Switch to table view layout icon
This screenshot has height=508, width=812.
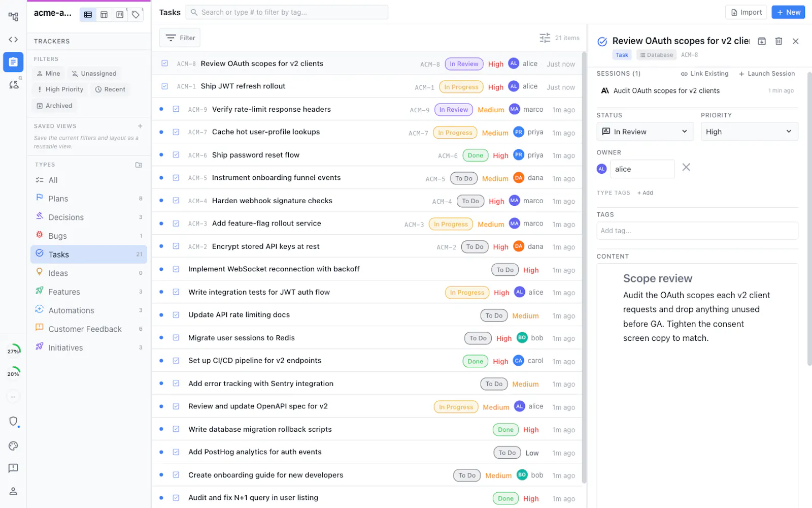tap(104, 15)
